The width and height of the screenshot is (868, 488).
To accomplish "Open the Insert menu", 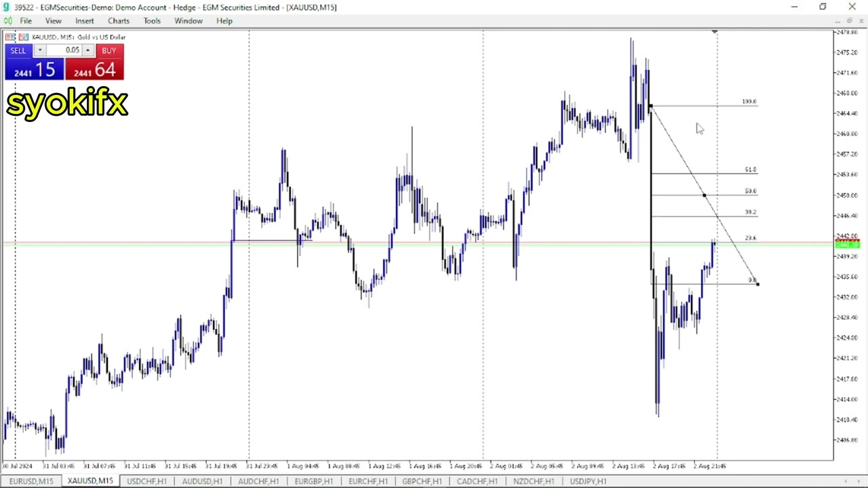I will [x=85, y=21].
